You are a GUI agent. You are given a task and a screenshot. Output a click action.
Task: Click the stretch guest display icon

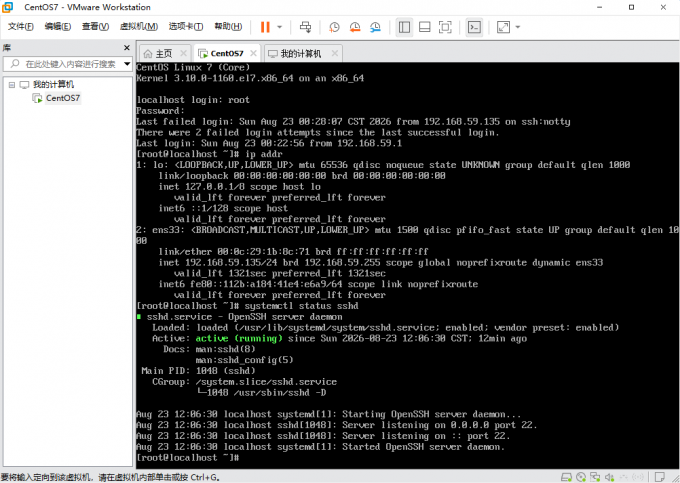(x=503, y=27)
